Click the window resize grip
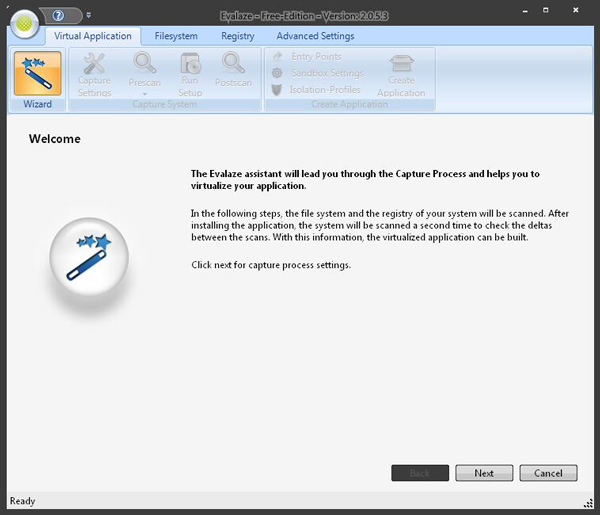The image size is (600, 515). [588, 504]
